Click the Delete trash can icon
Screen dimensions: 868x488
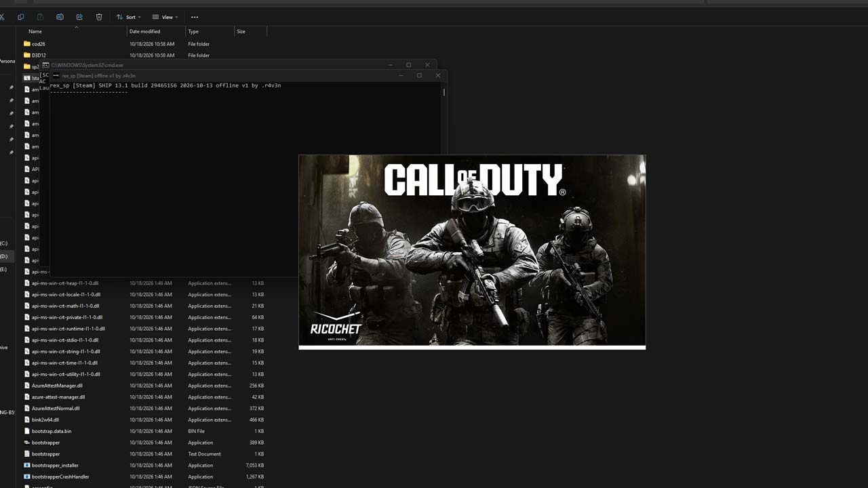tap(99, 17)
